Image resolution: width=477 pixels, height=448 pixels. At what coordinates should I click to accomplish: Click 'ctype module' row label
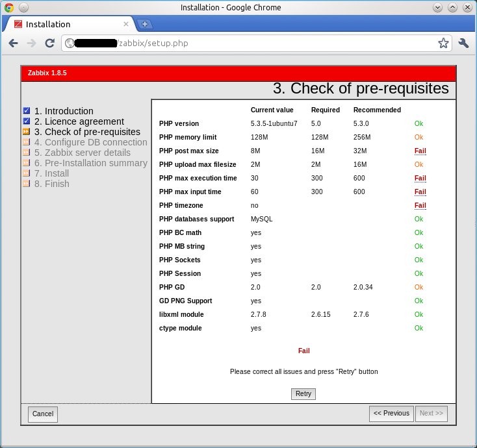coord(181,329)
